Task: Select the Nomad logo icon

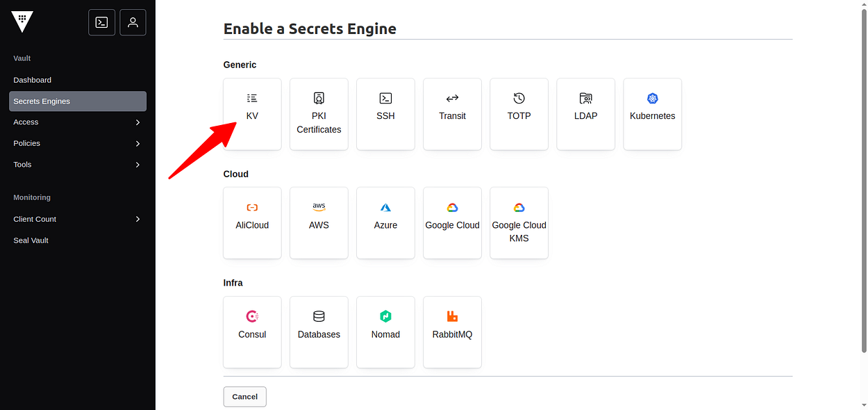Action: point(385,316)
